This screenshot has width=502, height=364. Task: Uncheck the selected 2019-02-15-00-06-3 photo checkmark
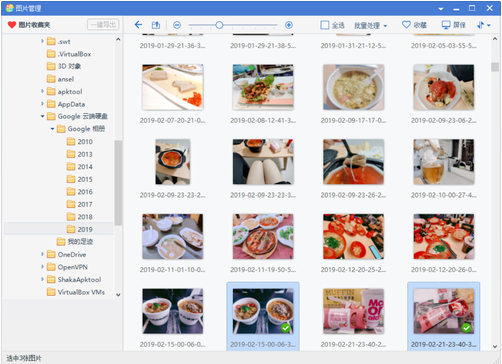pos(285,328)
